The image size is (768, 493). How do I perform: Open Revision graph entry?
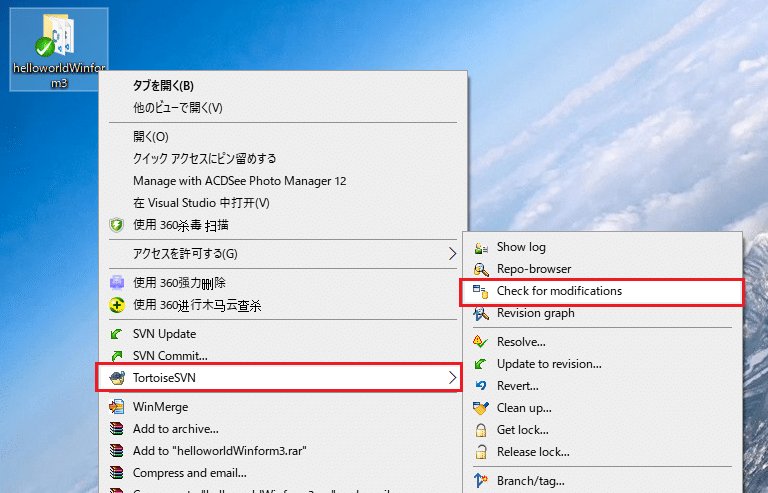pos(602,313)
